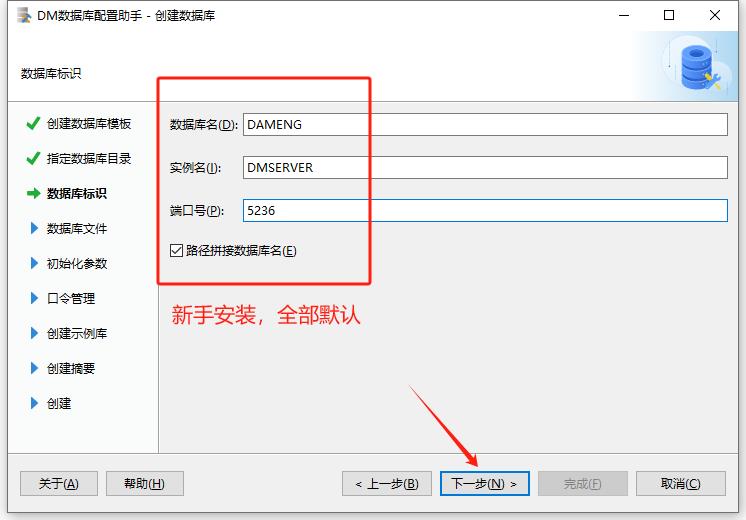The width and height of the screenshot is (746, 520).
Task: Toggle 路径拼接数据库名 checkbox
Action: (177, 251)
